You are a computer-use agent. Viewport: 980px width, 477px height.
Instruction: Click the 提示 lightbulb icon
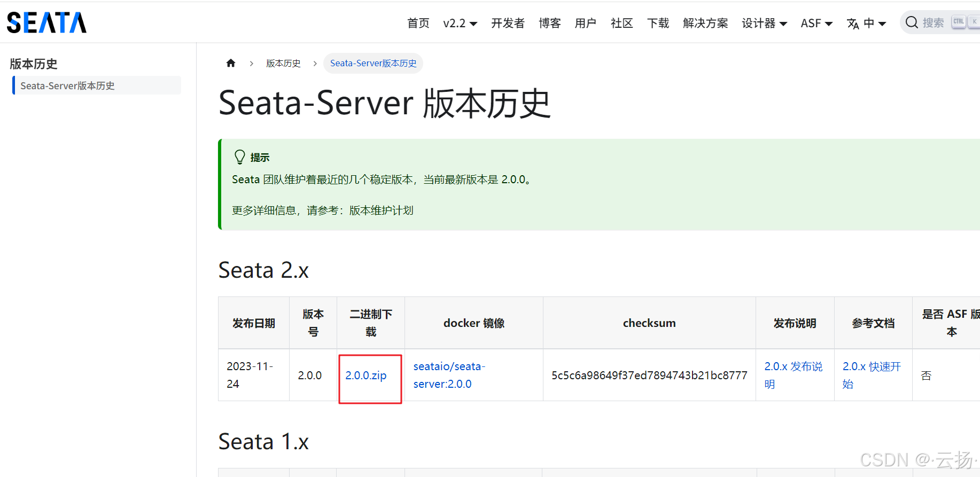point(240,157)
